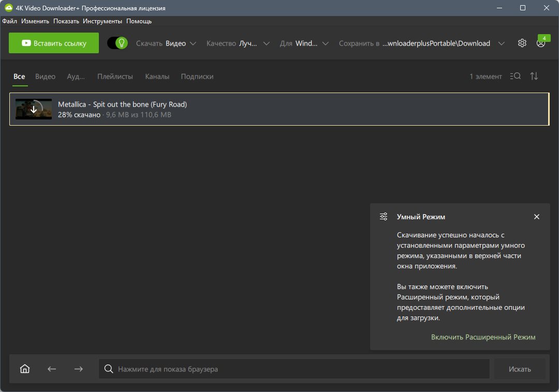
Task: Click the browser back arrow
Action: (52, 369)
